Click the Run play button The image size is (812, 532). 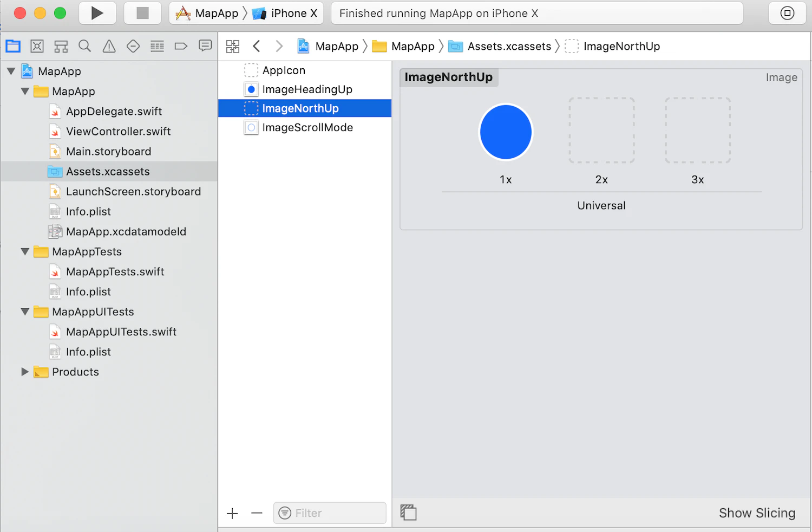point(97,13)
